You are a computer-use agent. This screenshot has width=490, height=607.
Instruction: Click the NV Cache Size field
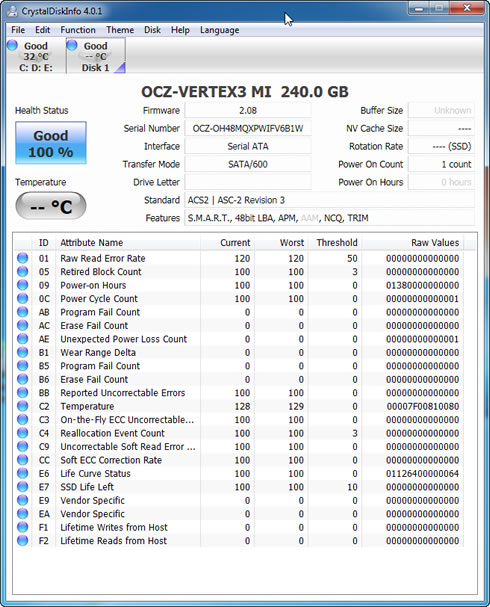click(x=441, y=128)
